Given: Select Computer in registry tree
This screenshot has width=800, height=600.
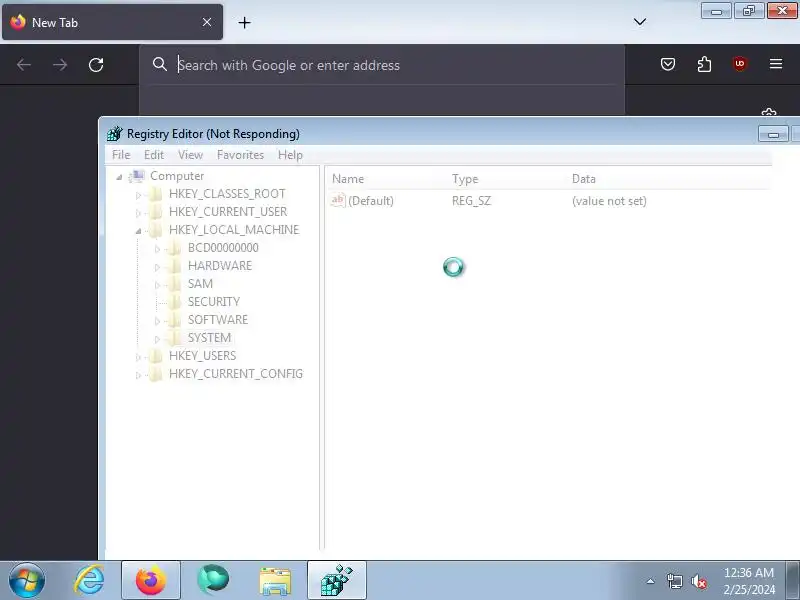Looking at the screenshot, I should pos(177,176).
